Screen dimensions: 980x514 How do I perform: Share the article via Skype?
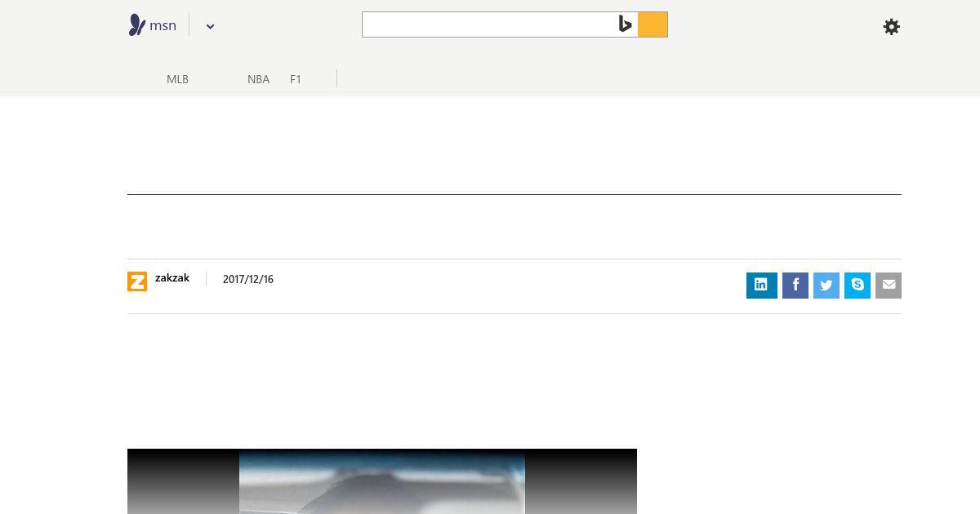[857, 286]
